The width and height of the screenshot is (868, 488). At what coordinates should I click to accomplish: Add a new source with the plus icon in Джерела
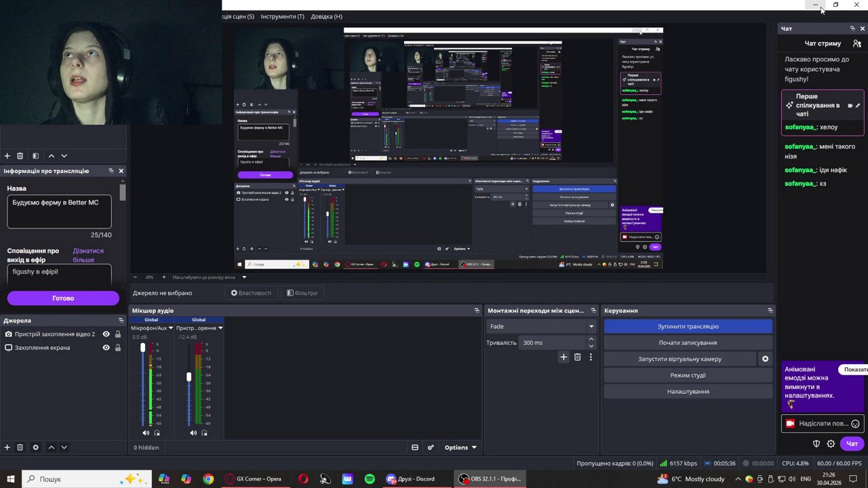(x=7, y=447)
